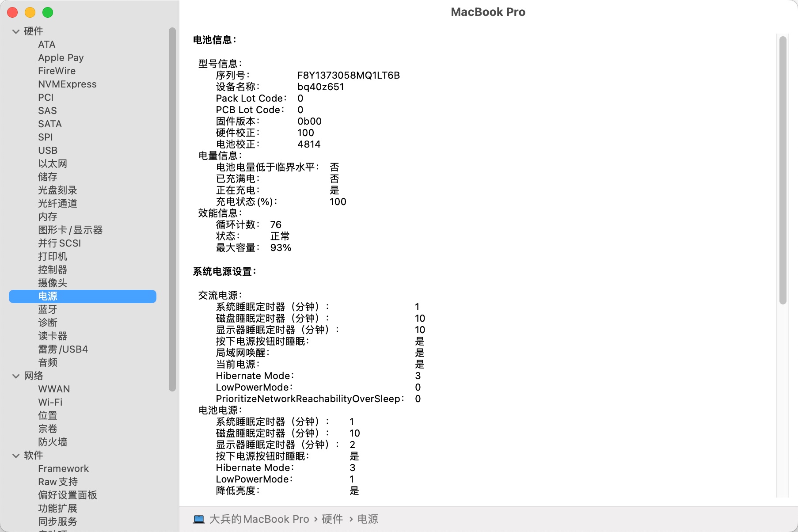This screenshot has width=798, height=532.
Task: Open the 打印机 entry
Action: [x=53, y=257]
